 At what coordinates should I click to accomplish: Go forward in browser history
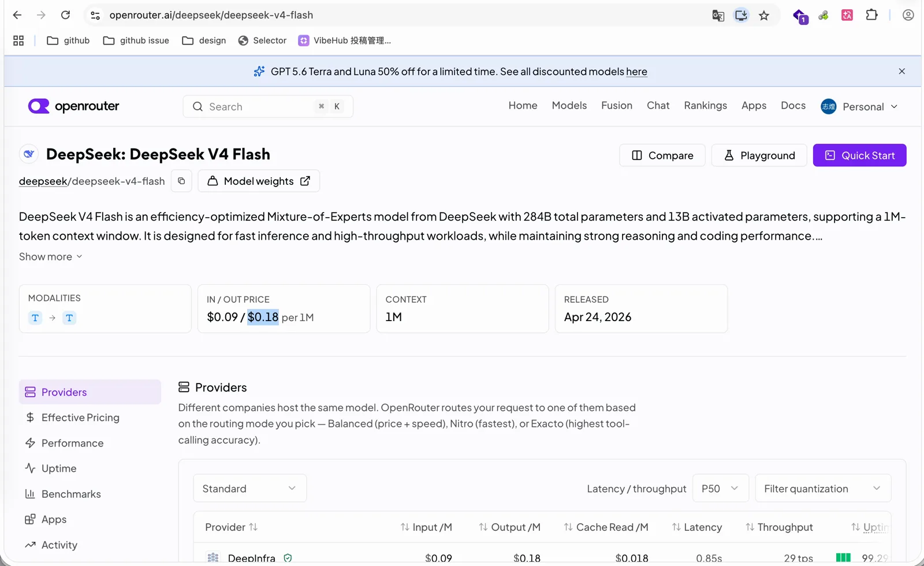click(41, 15)
